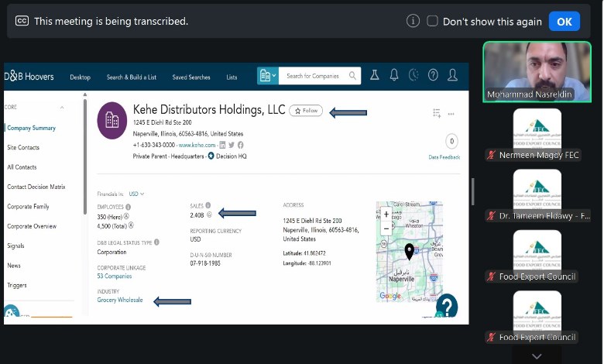The height and width of the screenshot is (364, 604).
Task: Open the www.kehe.com website link
Action: click(197, 145)
